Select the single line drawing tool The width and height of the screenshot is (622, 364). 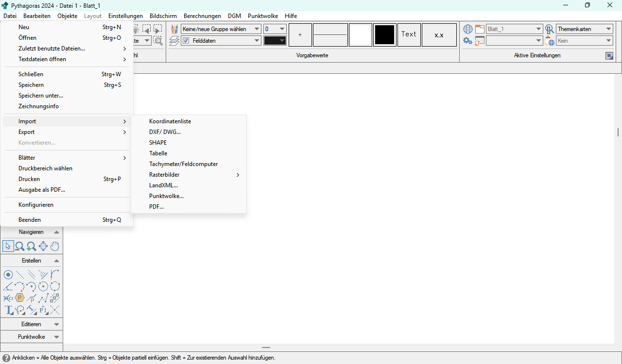pos(20,275)
